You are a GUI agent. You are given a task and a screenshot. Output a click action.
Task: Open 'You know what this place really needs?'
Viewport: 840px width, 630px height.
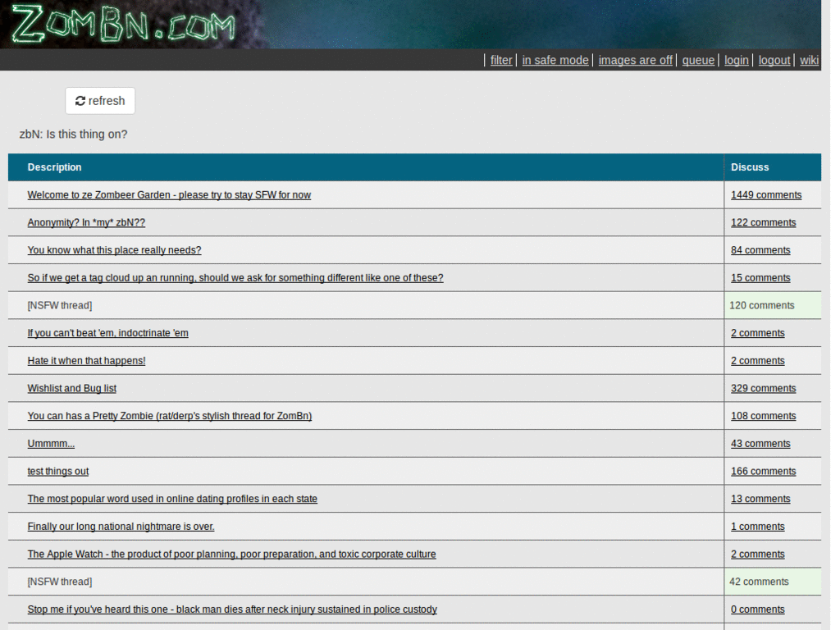pyautogui.click(x=114, y=250)
